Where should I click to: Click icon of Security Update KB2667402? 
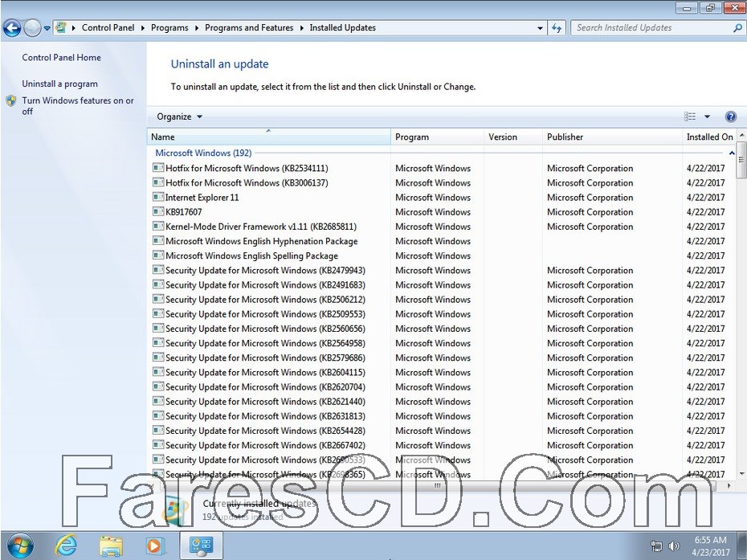[158, 445]
